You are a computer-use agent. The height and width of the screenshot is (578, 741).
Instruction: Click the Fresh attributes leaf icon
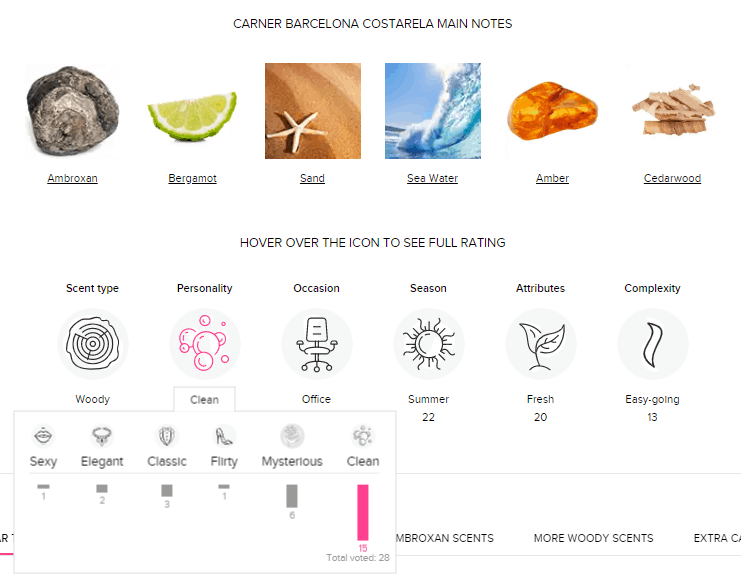pyautogui.click(x=540, y=344)
